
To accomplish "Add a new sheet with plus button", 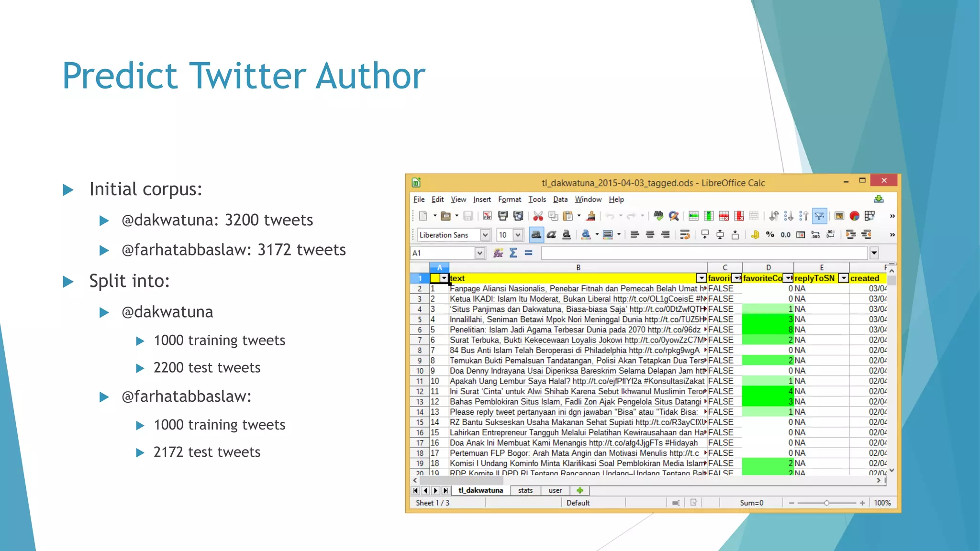I will click(579, 490).
